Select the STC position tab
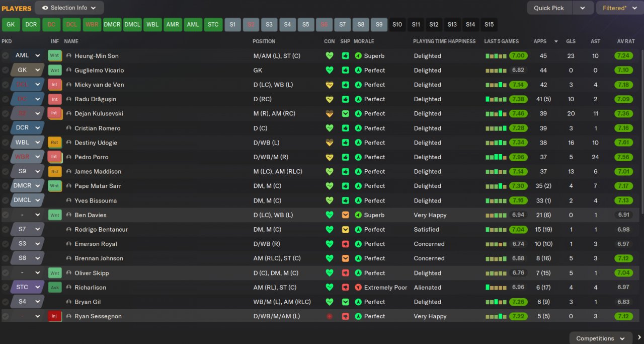This screenshot has height=344, width=644. 213,24
